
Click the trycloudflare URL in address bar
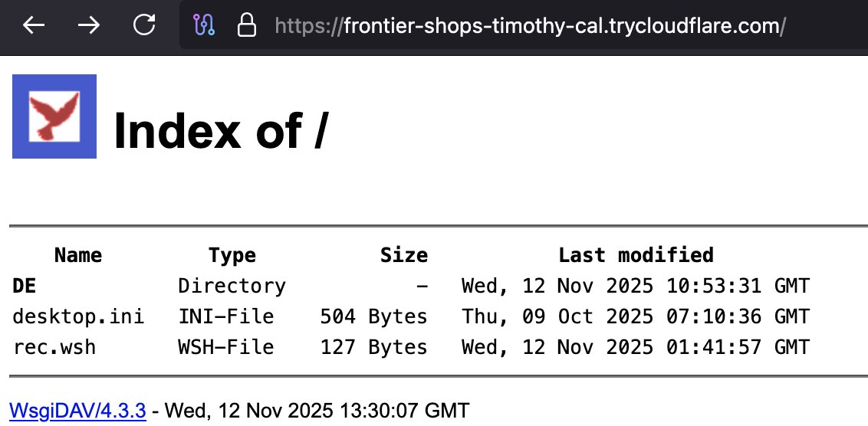click(529, 27)
